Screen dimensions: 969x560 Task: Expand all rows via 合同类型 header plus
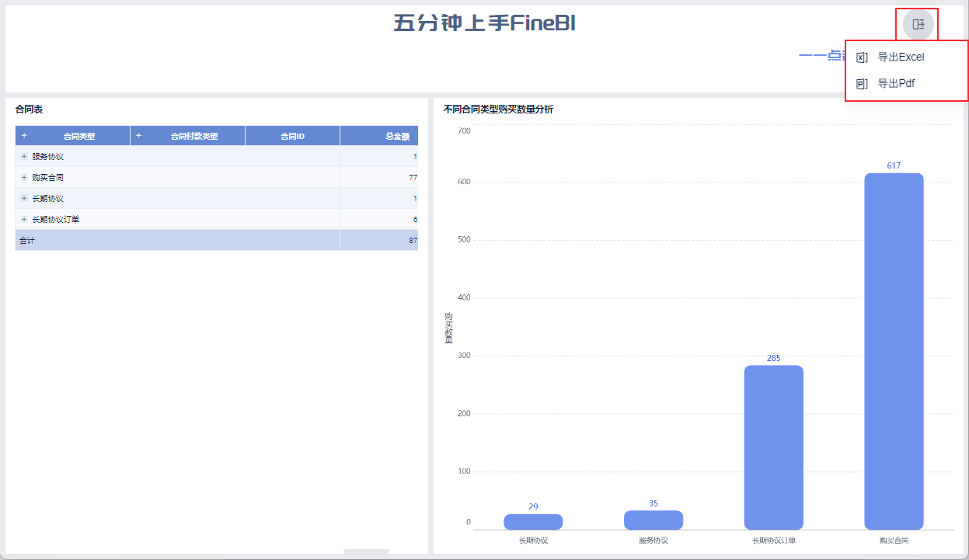(24, 136)
